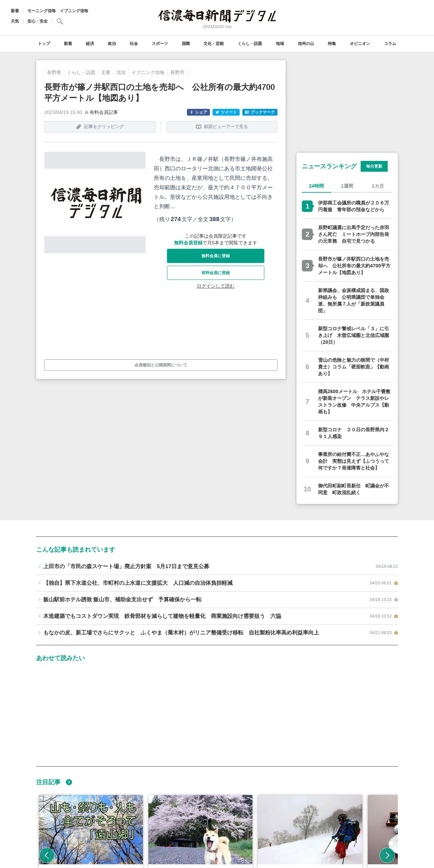Click the 信濃毎日新聞デジタル article placeholder image
The height and width of the screenshot is (868, 434).
tap(95, 202)
